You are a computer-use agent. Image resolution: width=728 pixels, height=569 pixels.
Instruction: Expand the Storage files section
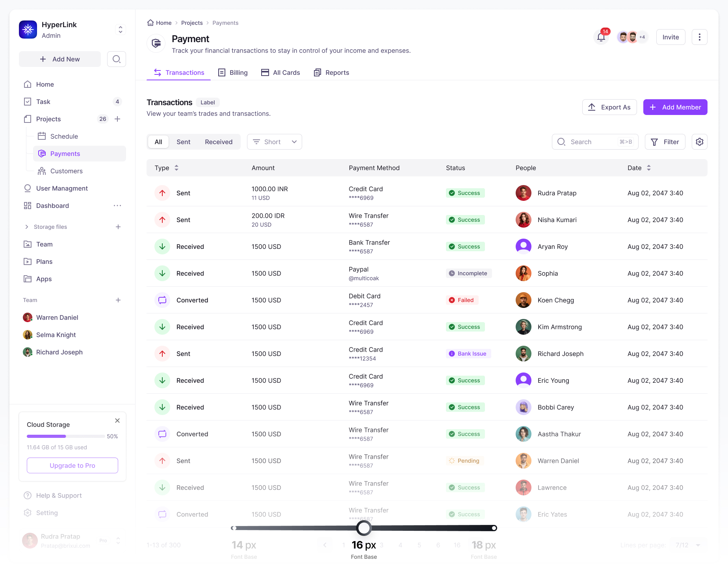(x=26, y=227)
